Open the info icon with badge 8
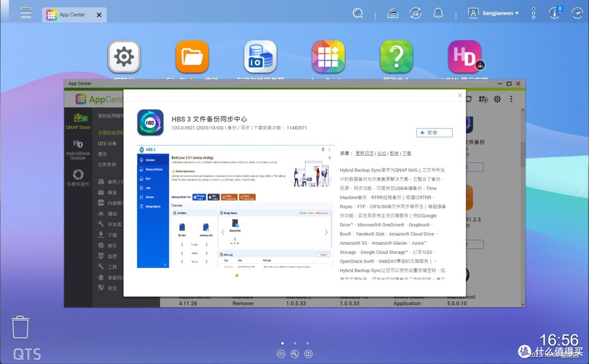Image resolution: width=589 pixels, height=364 pixels. (555, 13)
